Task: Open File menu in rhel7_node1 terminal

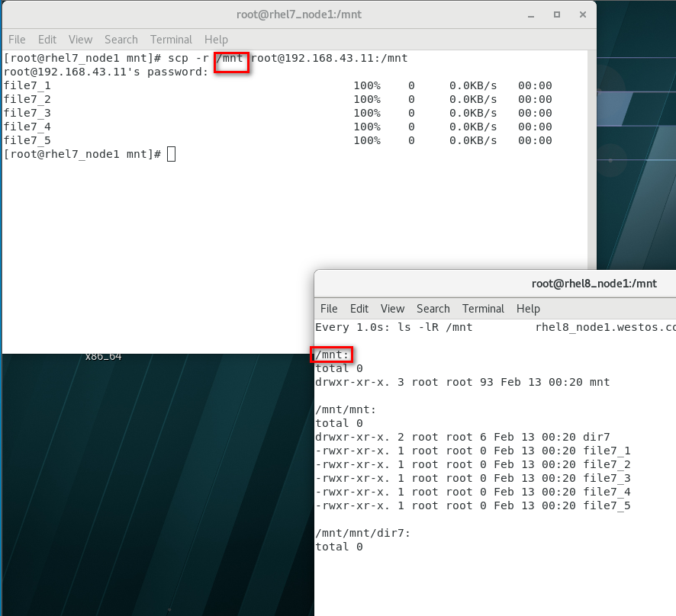Action: click(x=17, y=40)
